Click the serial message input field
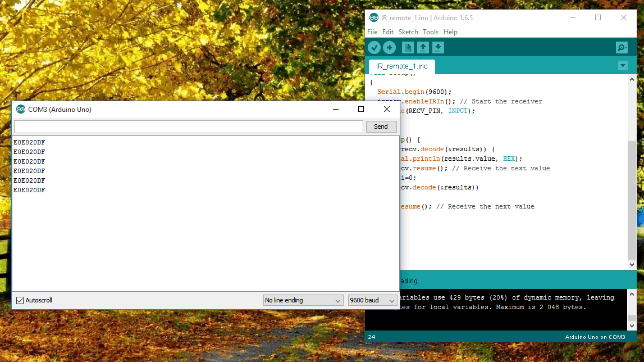Image resolution: width=644 pixels, height=362 pixels. point(188,126)
